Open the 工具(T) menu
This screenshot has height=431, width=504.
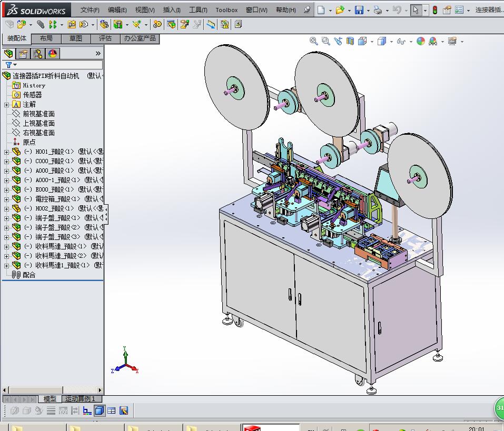tap(198, 10)
